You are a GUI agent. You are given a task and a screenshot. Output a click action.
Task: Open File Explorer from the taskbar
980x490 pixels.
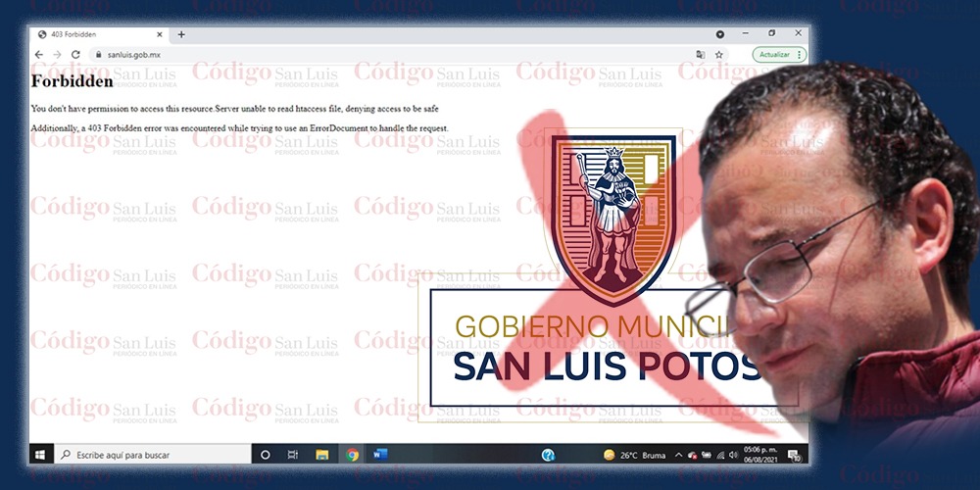pos(321,455)
